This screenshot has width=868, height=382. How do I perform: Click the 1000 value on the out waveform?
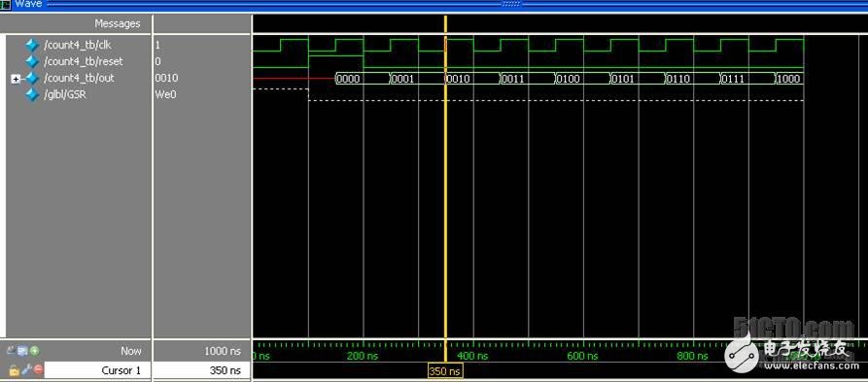click(x=789, y=79)
